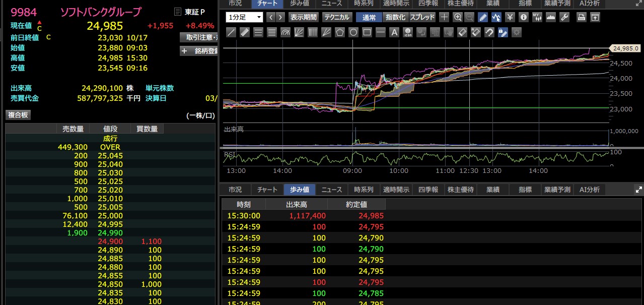Click the 複合板 button

point(18,115)
